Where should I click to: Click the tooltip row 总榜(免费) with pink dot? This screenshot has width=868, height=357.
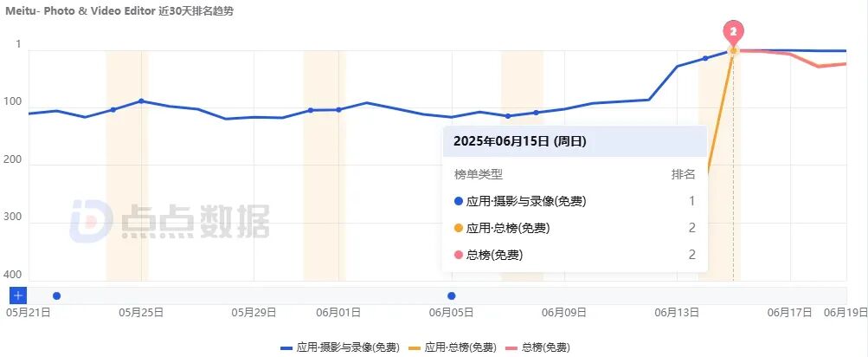tap(575, 255)
